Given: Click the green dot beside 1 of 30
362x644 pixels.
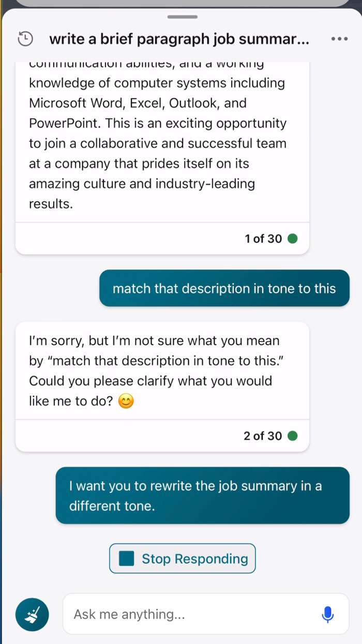Looking at the screenshot, I should (x=292, y=238).
